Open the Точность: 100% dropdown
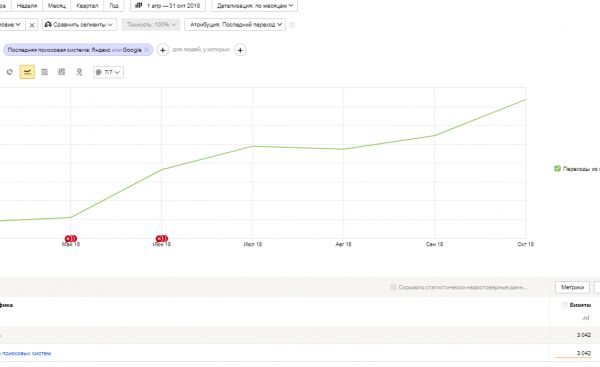Image resolution: width=600 pixels, height=367 pixels. pos(151,24)
